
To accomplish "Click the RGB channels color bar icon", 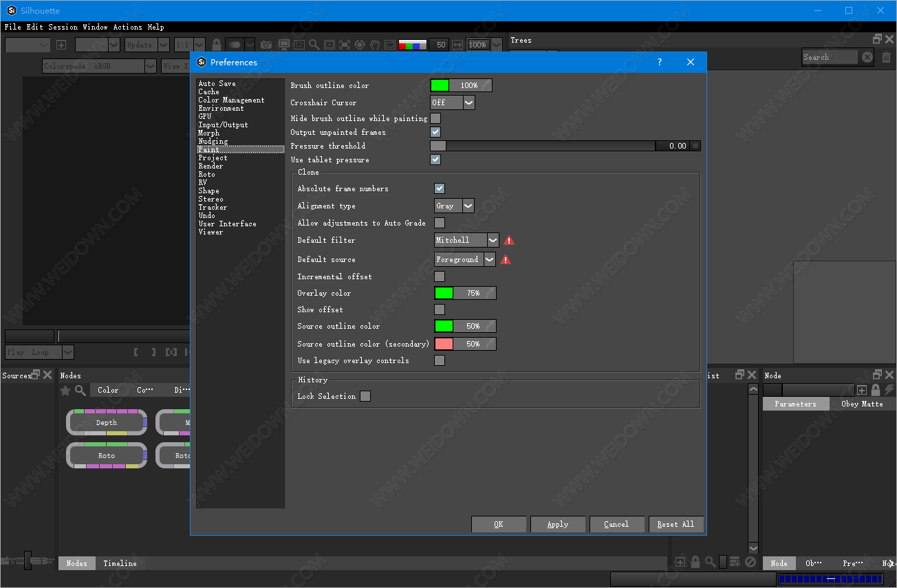I will (x=413, y=45).
